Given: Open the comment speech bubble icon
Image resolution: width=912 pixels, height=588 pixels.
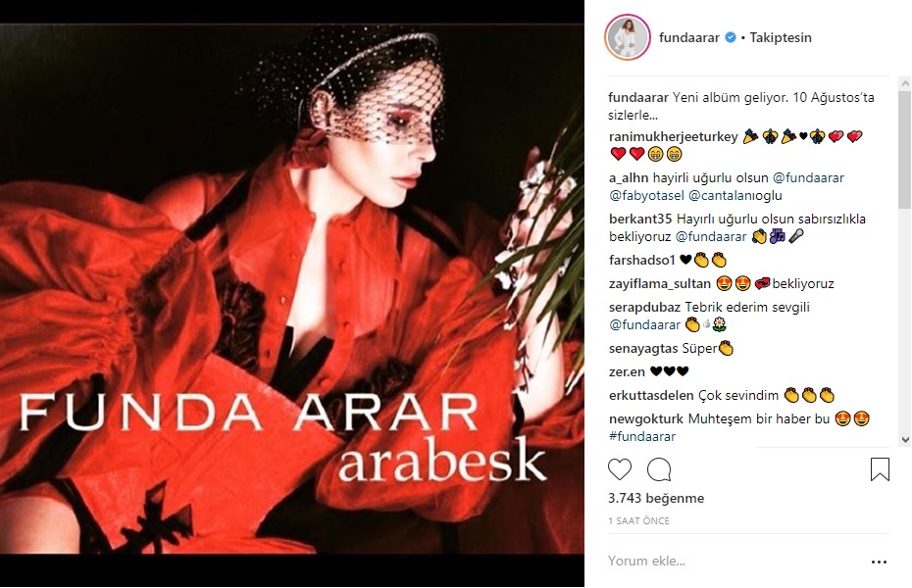Looking at the screenshot, I should [x=659, y=469].
